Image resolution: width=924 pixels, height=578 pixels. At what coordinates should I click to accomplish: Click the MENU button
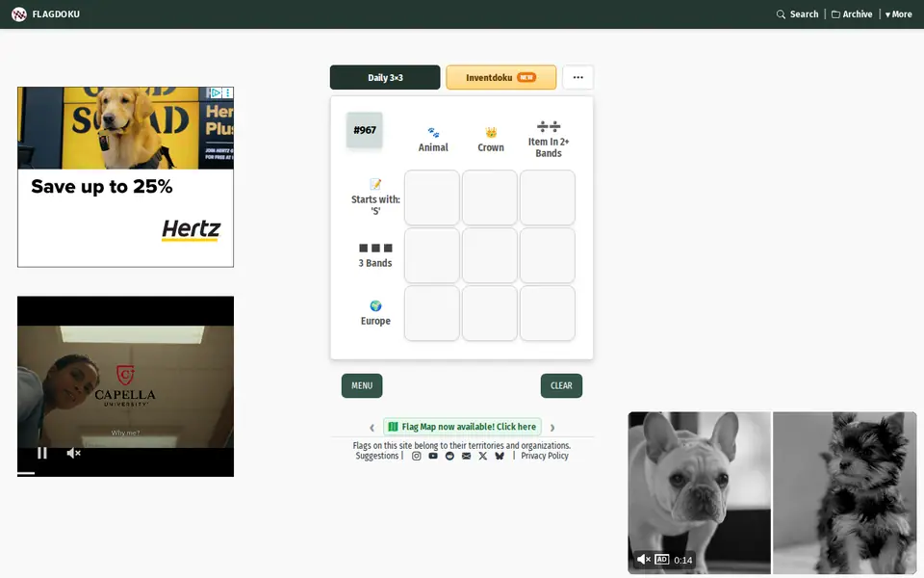(362, 385)
